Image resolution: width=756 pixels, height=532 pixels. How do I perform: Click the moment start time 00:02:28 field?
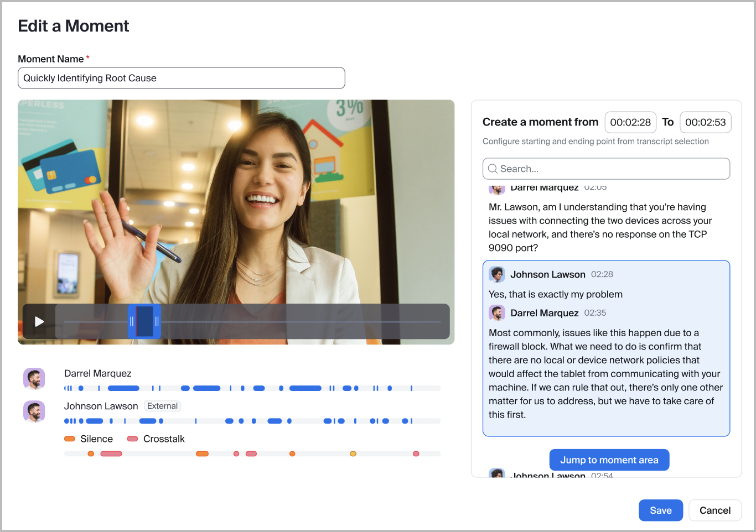coord(630,122)
